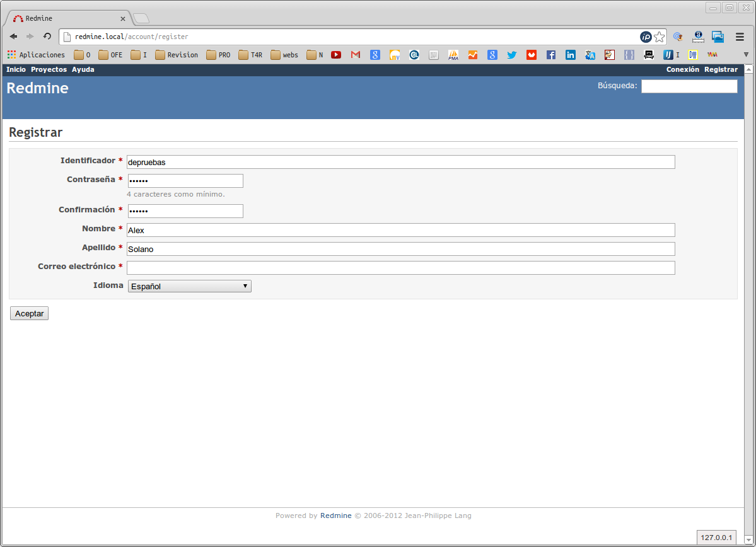
Task: Submit the form with Aceptar button
Action: tap(30, 313)
